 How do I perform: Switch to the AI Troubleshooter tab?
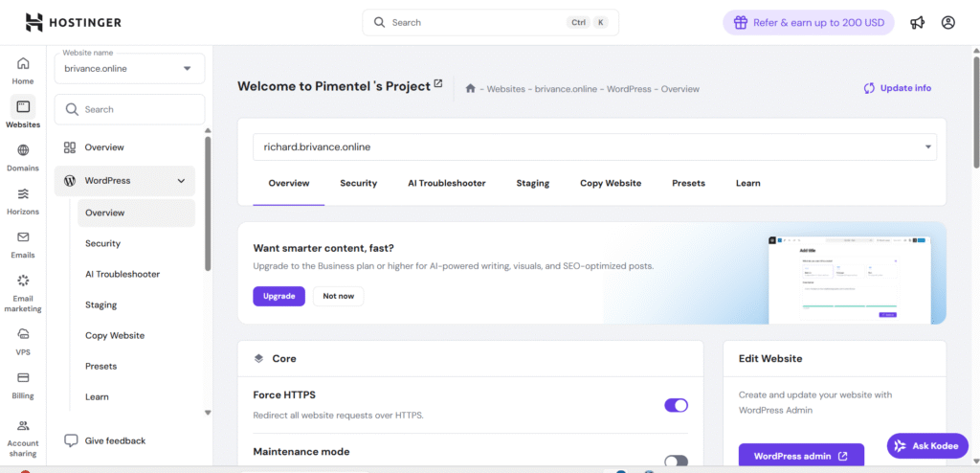click(x=446, y=183)
